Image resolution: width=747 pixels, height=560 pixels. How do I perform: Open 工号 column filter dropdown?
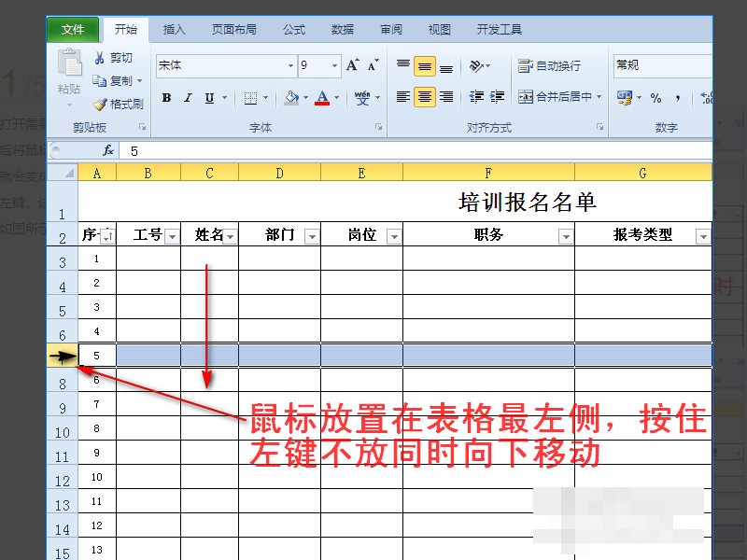coord(173,236)
